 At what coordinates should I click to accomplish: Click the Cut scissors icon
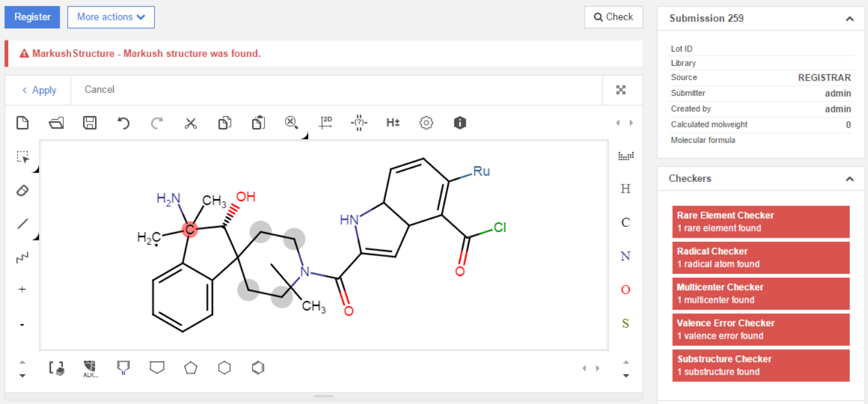click(190, 123)
